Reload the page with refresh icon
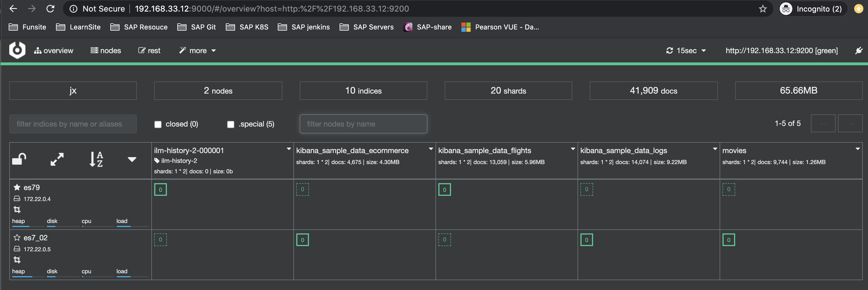The width and height of the screenshot is (868, 290). (x=51, y=9)
